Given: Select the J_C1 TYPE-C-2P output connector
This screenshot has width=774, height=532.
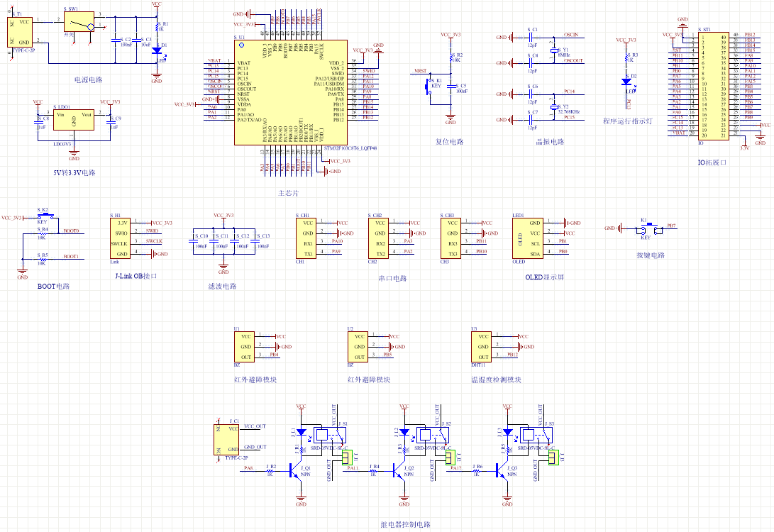Looking at the screenshot, I should pyautogui.click(x=226, y=439).
